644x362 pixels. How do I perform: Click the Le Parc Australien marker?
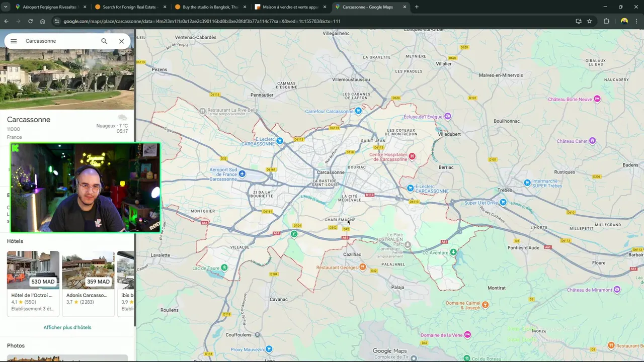click(408, 245)
